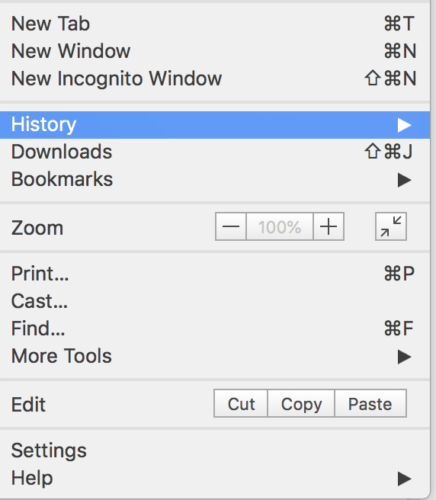Click the fullscreen toggle icon
Image resolution: width=436 pixels, height=500 pixels.
point(391,226)
